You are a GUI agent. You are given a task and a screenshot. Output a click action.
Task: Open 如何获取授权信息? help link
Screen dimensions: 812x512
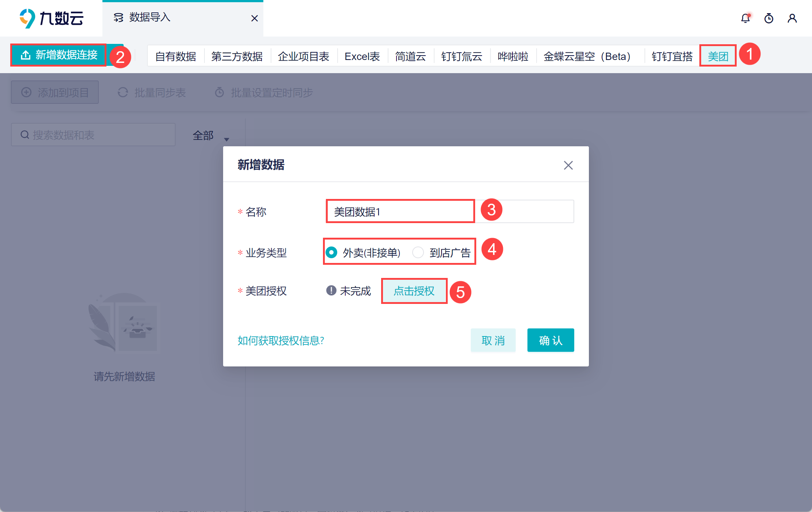point(281,340)
